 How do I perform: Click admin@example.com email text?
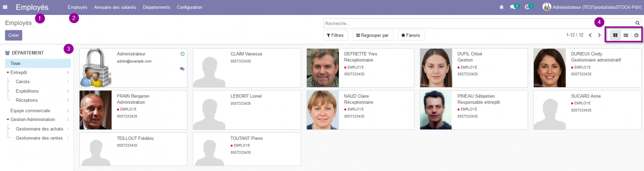[134, 61]
